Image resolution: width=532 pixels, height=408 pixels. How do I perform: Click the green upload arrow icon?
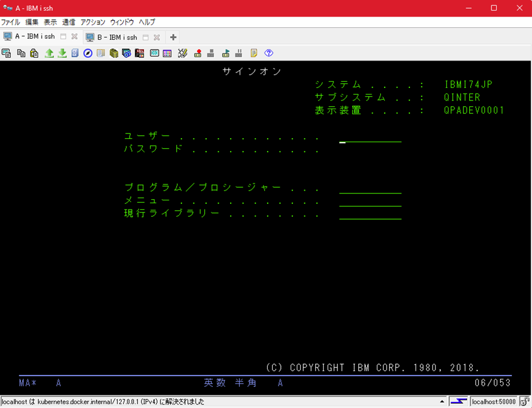pyautogui.click(x=50, y=53)
